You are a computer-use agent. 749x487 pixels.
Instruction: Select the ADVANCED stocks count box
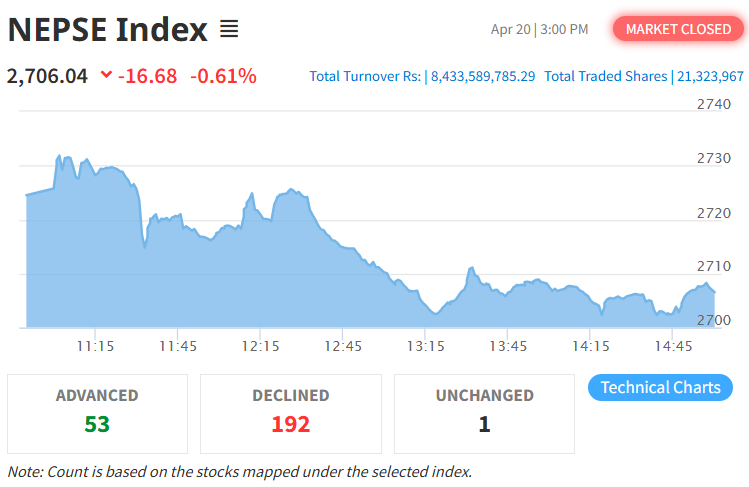coord(97,413)
